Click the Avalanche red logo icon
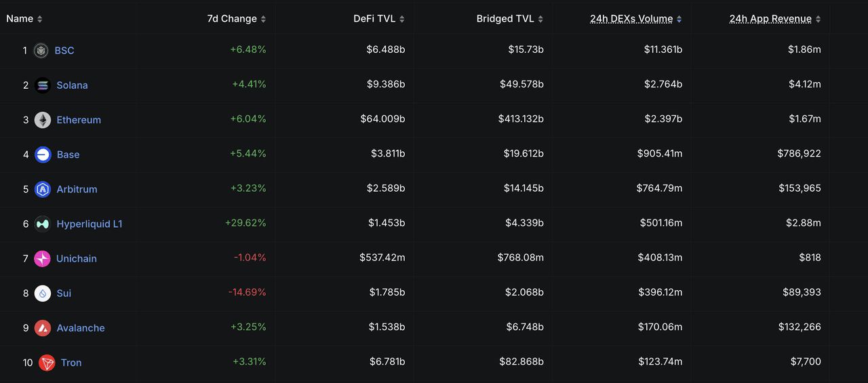This screenshot has height=383, width=868. point(43,328)
